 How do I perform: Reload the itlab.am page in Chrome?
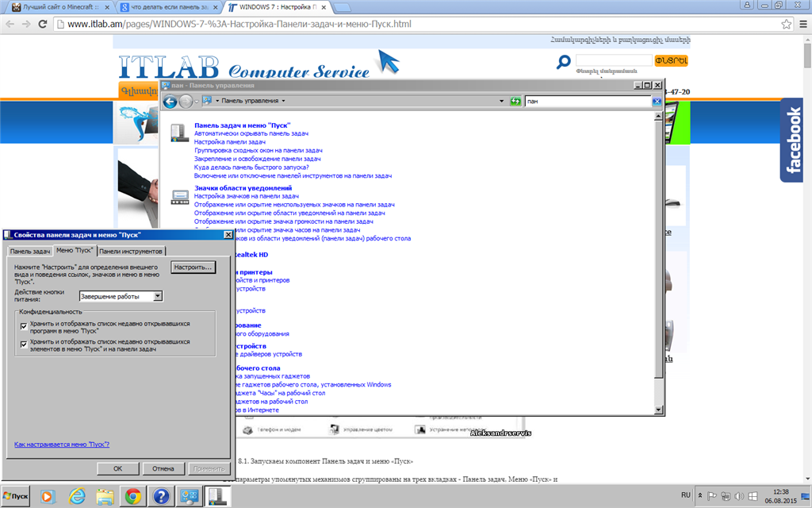[43, 25]
